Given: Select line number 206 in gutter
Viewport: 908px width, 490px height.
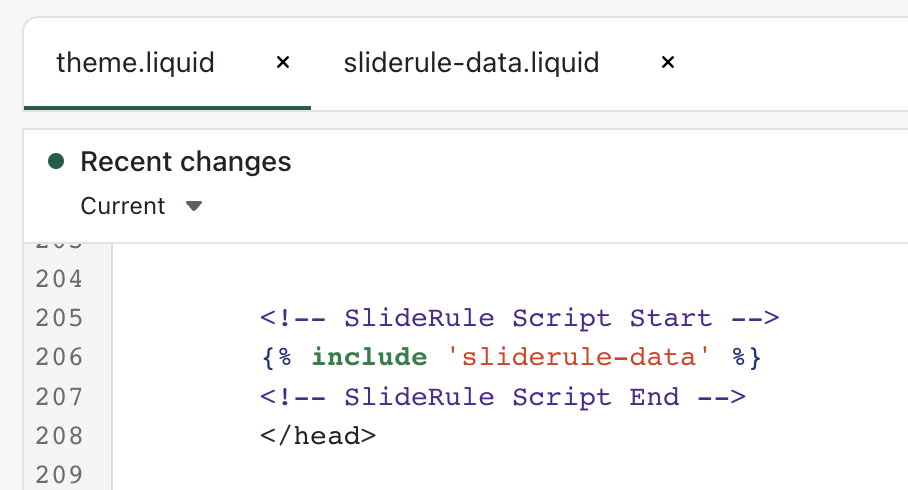Looking at the screenshot, I should click(x=59, y=357).
